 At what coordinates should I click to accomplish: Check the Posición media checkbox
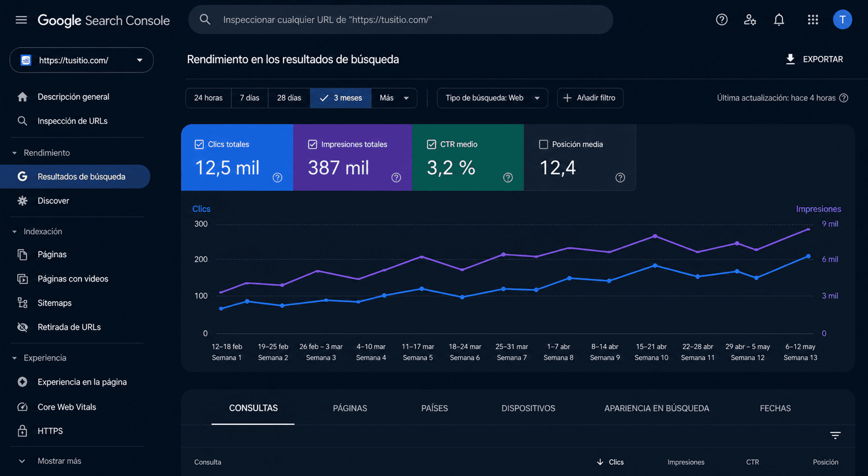point(543,145)
